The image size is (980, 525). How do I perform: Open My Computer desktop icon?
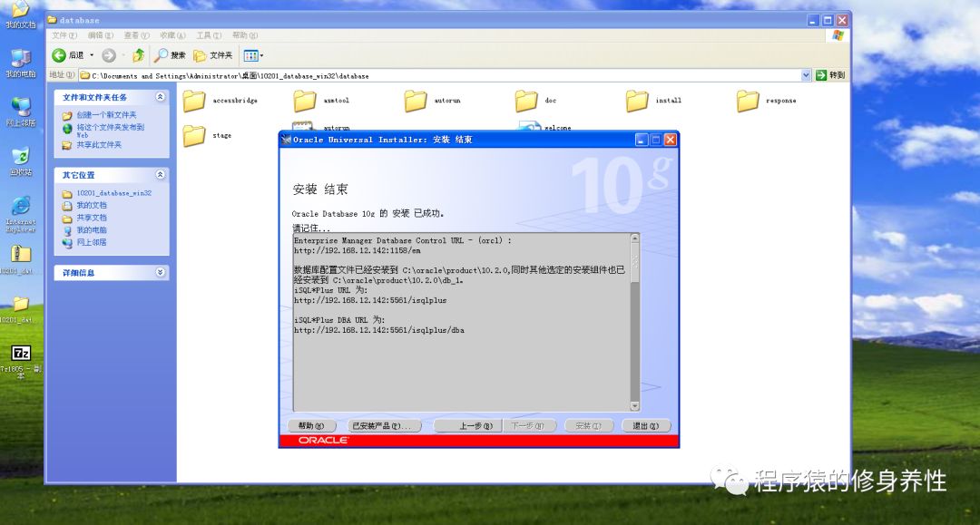click(21, 63)
